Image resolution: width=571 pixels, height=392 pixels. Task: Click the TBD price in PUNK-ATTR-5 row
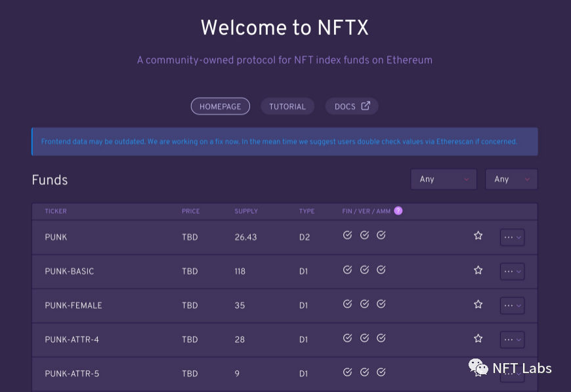click(190, 374)
